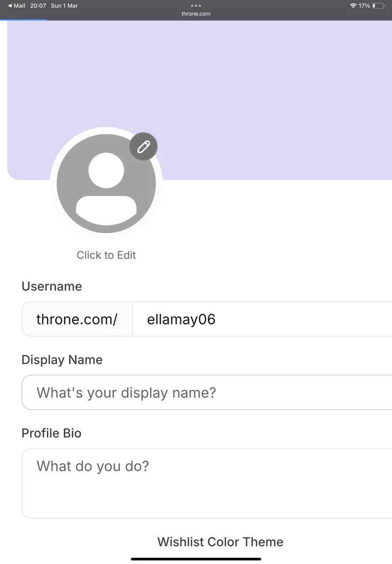This screenshot has width=392, height=564.
Task: Tap the Wi-Fi status icon
Action: (x=353, y=6)
